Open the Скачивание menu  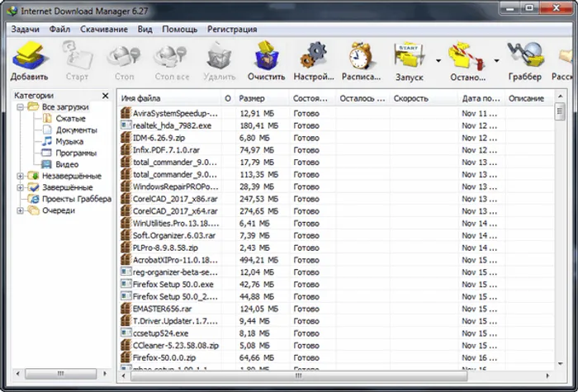click(x=104, y=30)
